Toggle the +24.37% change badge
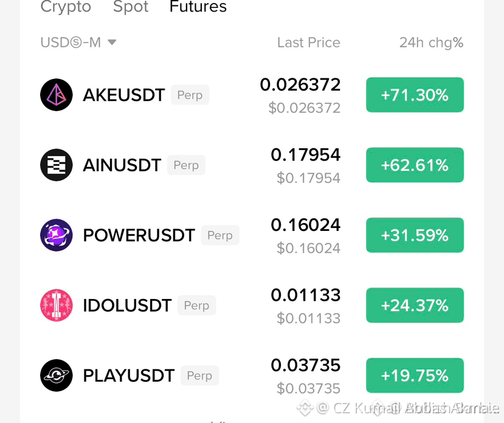The width and height of the screenshot is (504, 423). click(415, 305)
